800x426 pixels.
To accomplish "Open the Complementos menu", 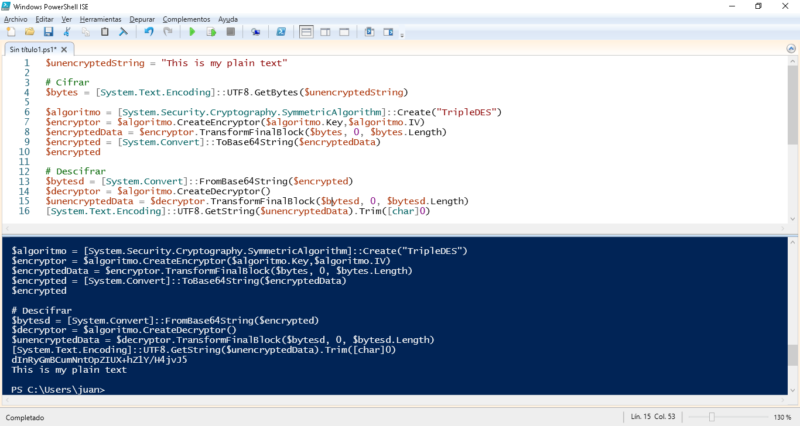I will (x=186, y=19).
